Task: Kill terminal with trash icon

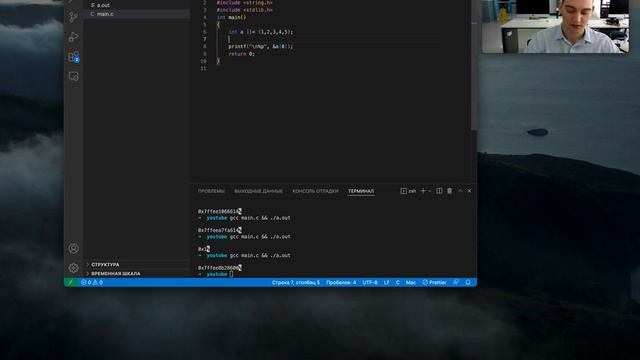Action: (x=449, y=191)
